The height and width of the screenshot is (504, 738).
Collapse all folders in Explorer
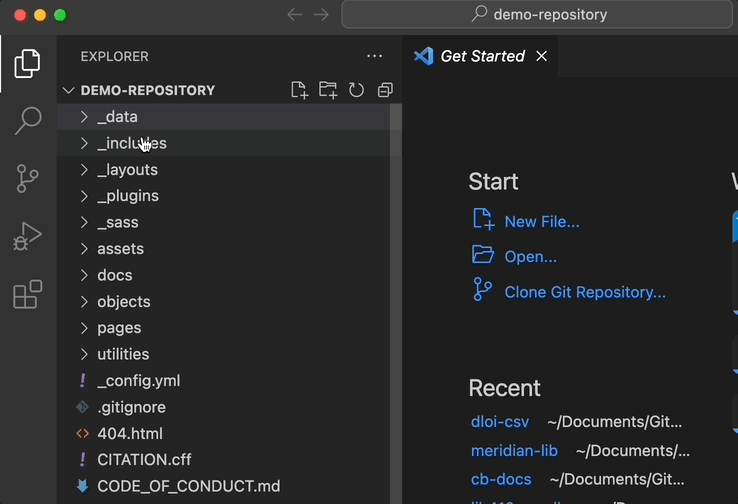click(x=385, y=90)
